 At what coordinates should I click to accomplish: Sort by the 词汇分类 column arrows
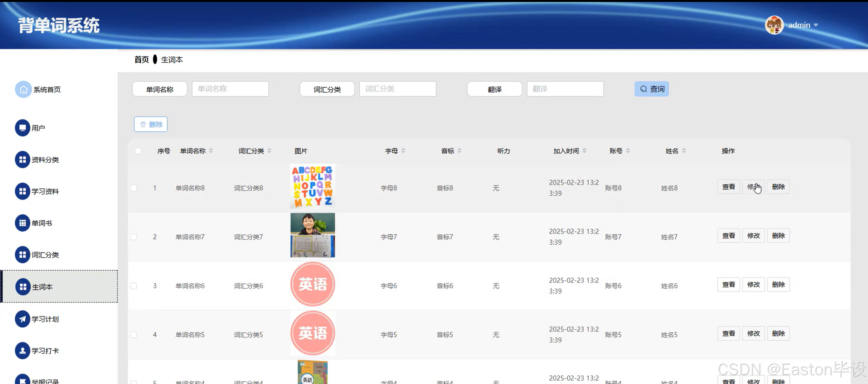(x=269, y=151)
